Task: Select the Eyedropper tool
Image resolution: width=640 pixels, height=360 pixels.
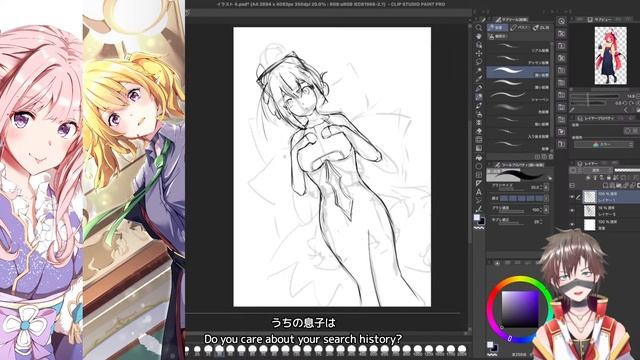Action: 479,79
